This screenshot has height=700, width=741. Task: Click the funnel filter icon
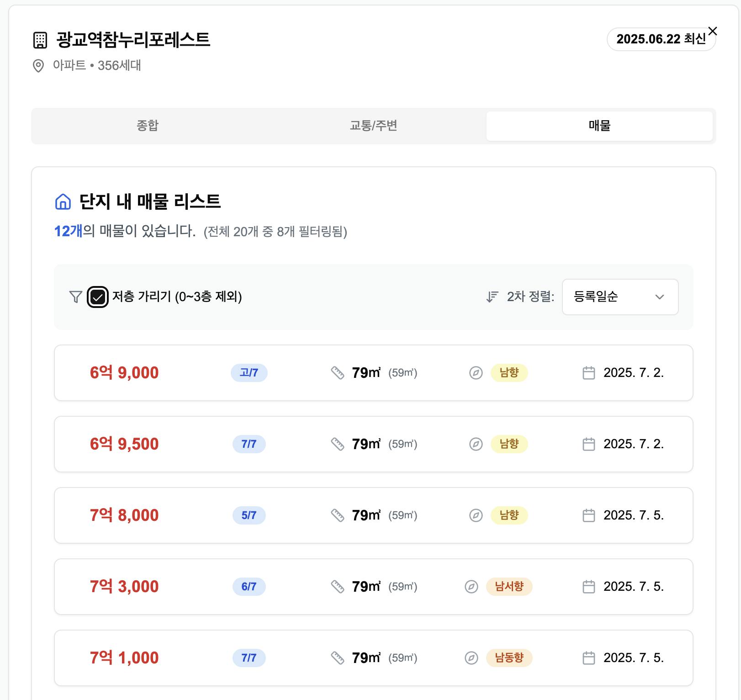[x=75, y=297]
